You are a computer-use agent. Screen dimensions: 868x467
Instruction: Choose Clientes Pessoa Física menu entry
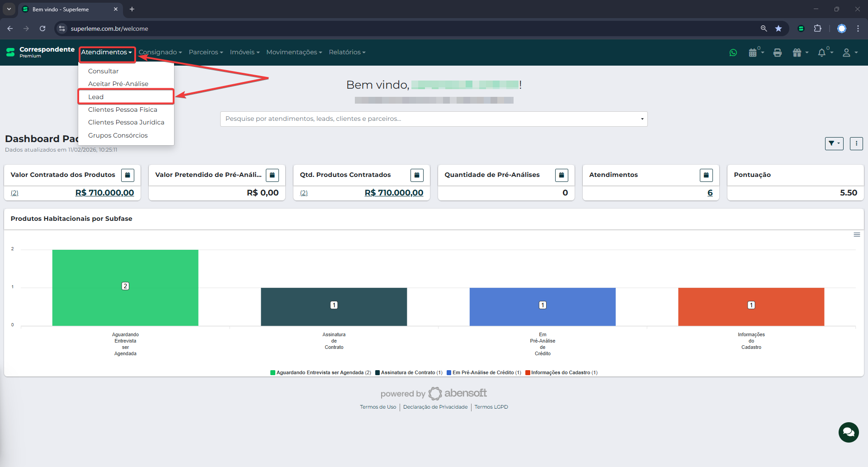pyautogui.click(x=123, y=110)
